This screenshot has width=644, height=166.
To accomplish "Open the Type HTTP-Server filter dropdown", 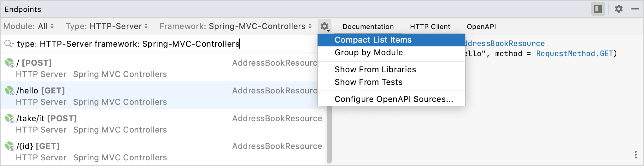I will pos(107,26).
